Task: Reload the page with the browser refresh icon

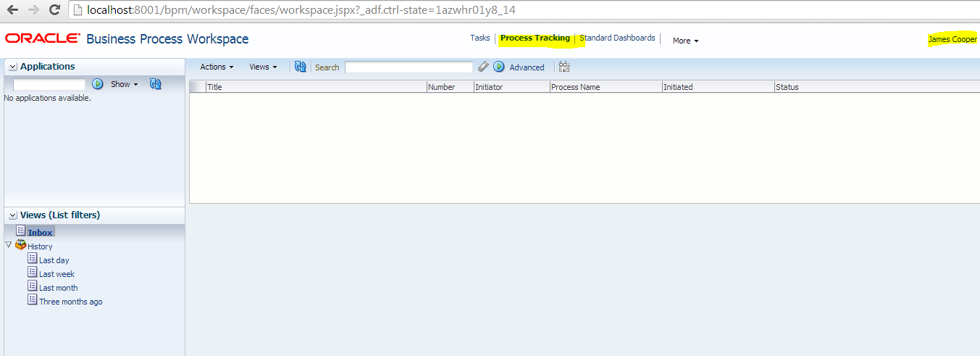Action: 54,10
